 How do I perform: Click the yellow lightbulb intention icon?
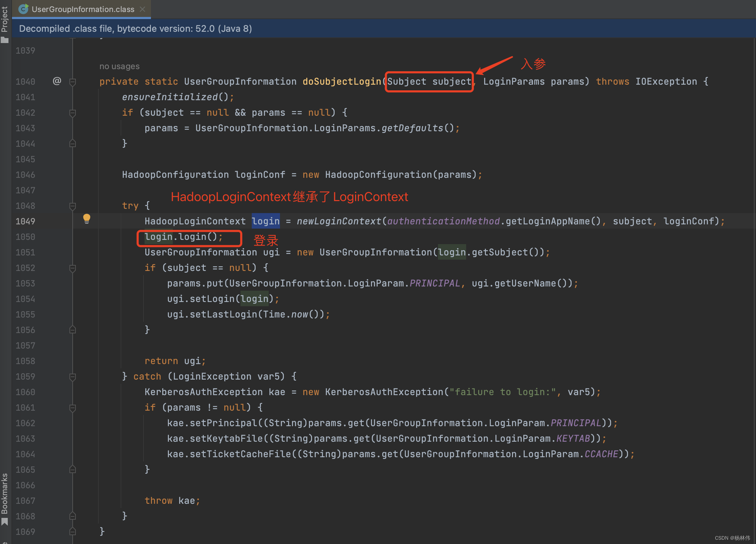(86, 218)
